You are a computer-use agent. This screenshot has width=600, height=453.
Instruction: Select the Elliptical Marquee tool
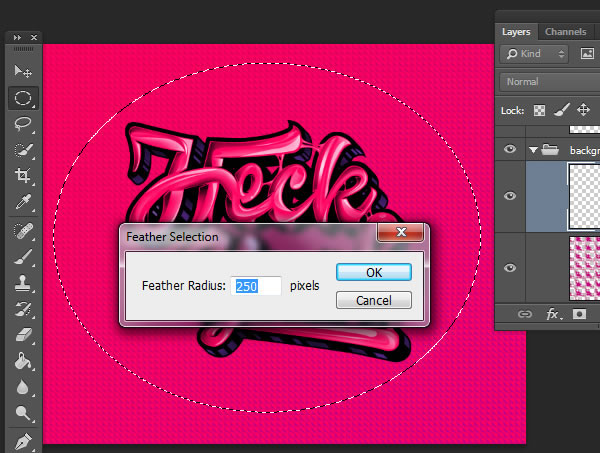[x=23, y=98]
